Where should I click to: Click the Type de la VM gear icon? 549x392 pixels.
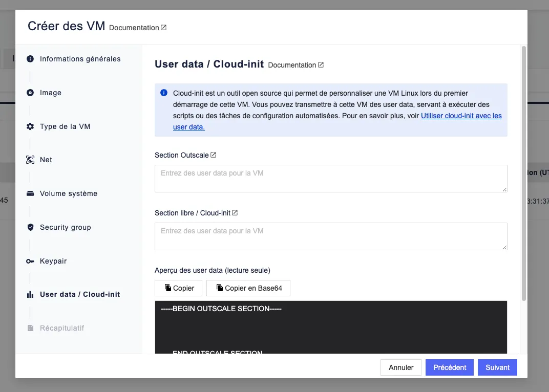30,126
